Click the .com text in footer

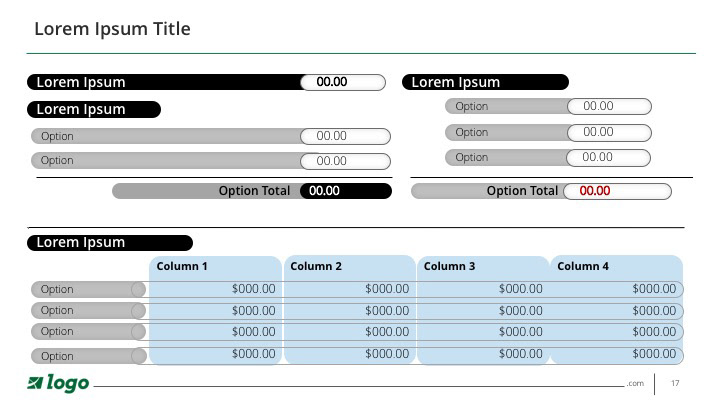636,383
